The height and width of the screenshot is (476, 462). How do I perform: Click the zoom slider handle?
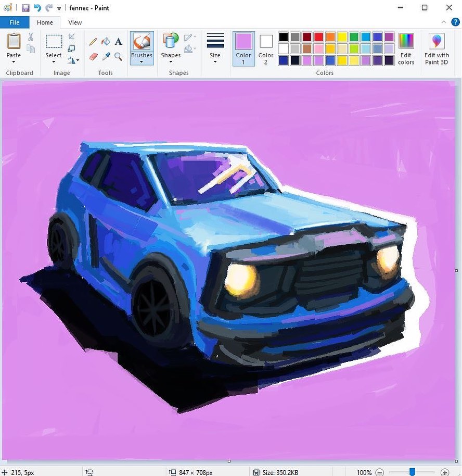click(412, 472)
